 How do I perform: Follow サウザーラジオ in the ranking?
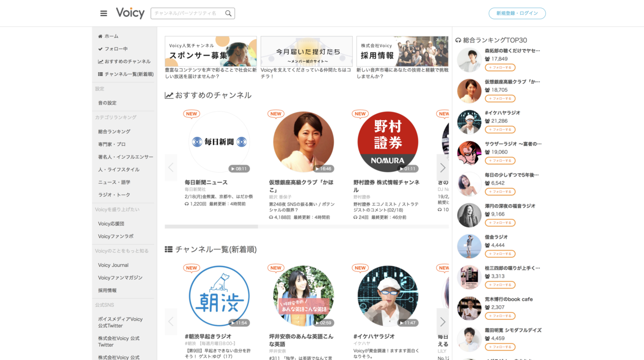tap(500, 160)
